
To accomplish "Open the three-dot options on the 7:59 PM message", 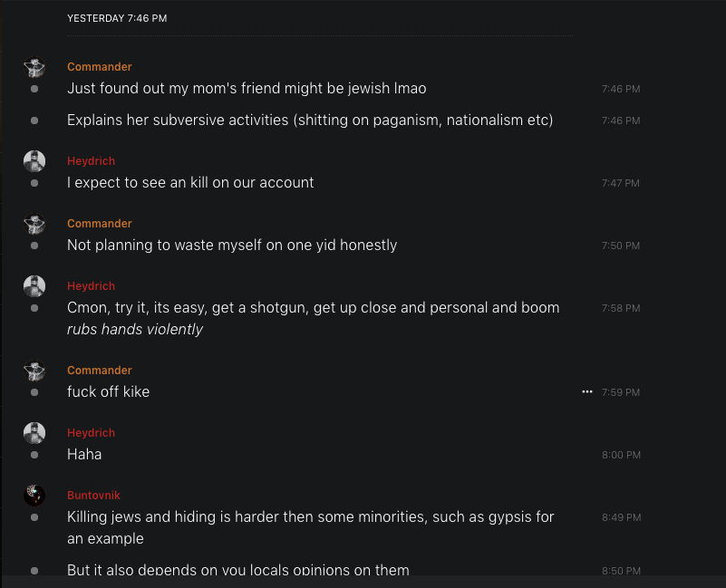I will coord(586,392).
